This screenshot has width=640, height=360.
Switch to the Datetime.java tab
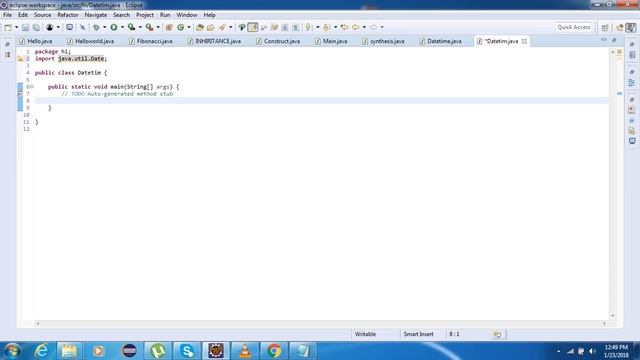tap(441, 41)
